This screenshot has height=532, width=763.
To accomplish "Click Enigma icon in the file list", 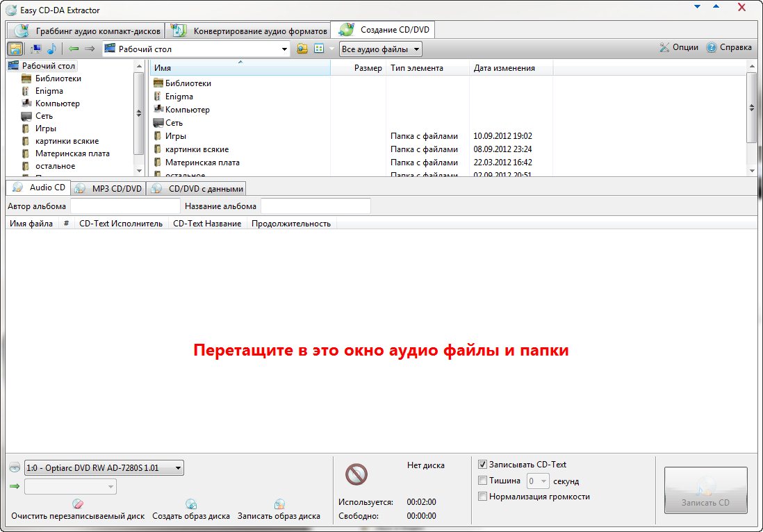I will [158, 97].
